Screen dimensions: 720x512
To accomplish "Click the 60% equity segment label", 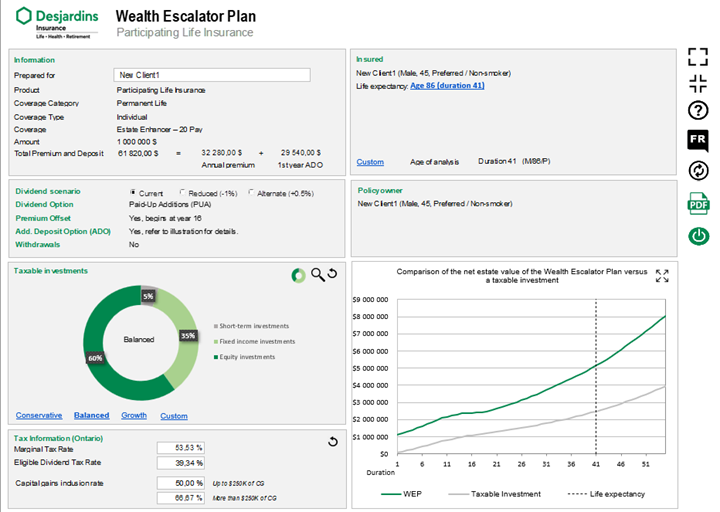I will (x=95, y=358).
